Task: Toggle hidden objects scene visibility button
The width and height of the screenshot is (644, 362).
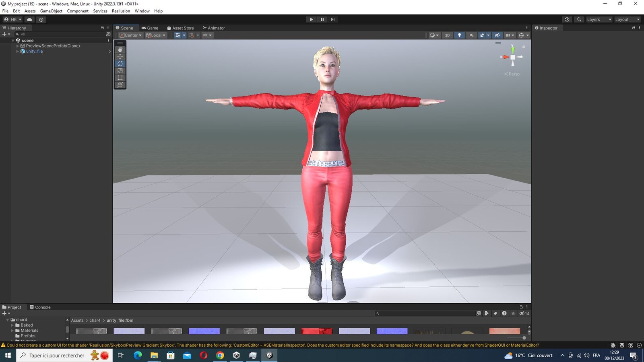Action: (497, 35)
